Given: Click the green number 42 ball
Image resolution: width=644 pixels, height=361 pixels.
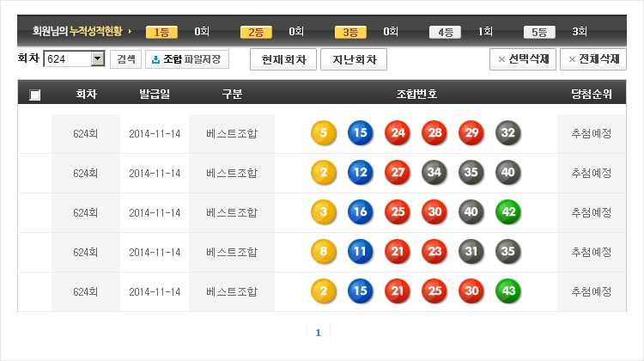Looking at the screenshot, I should [x=508, y=212].
